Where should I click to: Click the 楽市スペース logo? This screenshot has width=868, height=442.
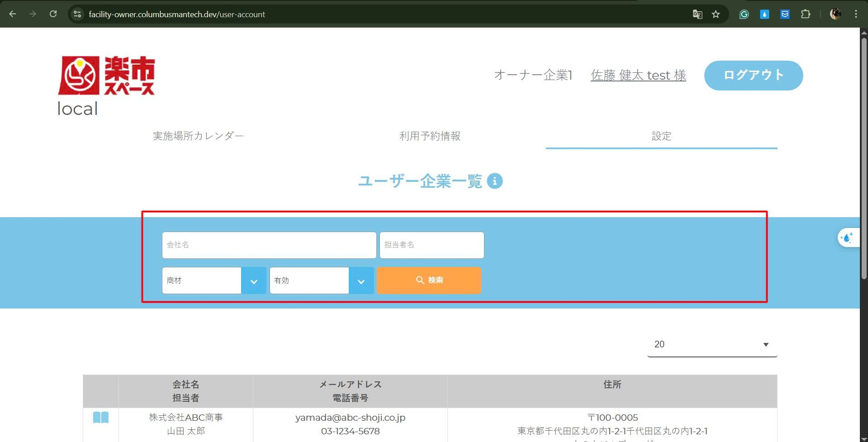click(107, 76)
